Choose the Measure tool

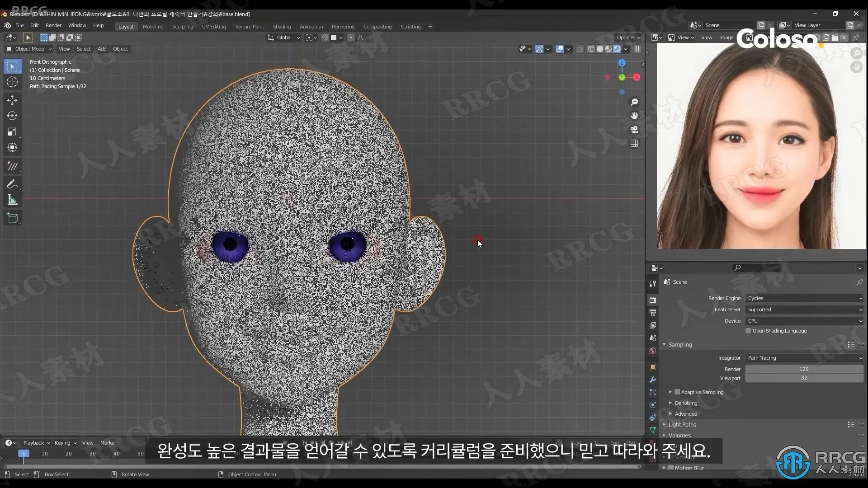[x=12, y=200]
